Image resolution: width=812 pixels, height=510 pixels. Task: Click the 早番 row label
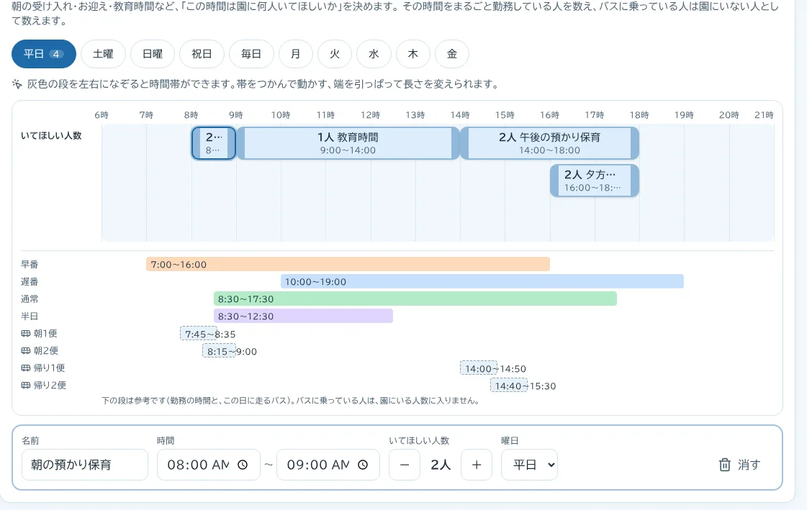pyautogui.click(x=30, y=264)
